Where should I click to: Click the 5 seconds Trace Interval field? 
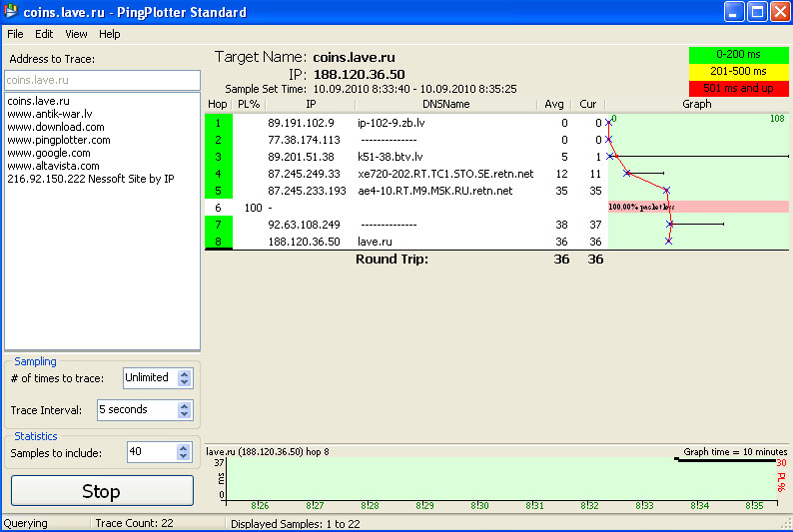[x=137, y=410]
